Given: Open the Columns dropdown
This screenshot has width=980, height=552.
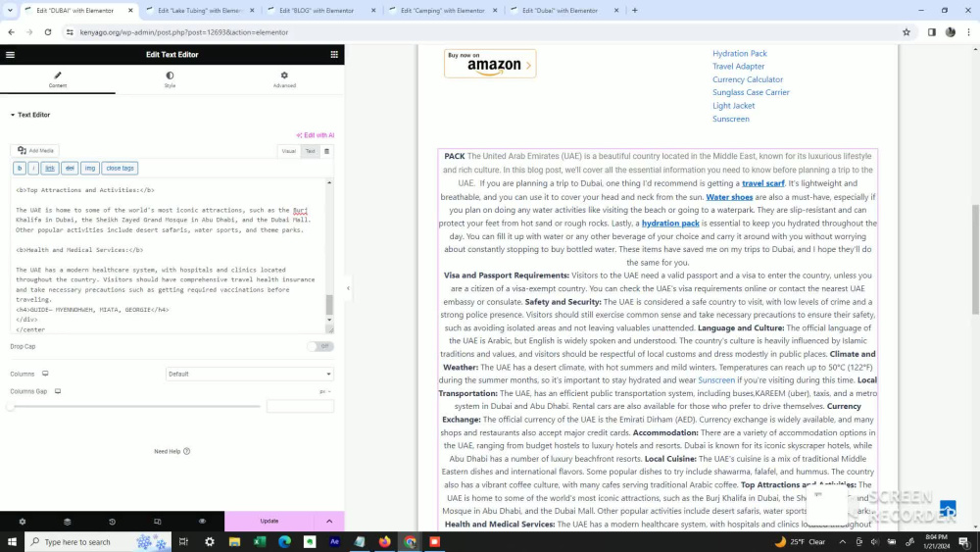Looking at the screenshot, I should [249, 374].
